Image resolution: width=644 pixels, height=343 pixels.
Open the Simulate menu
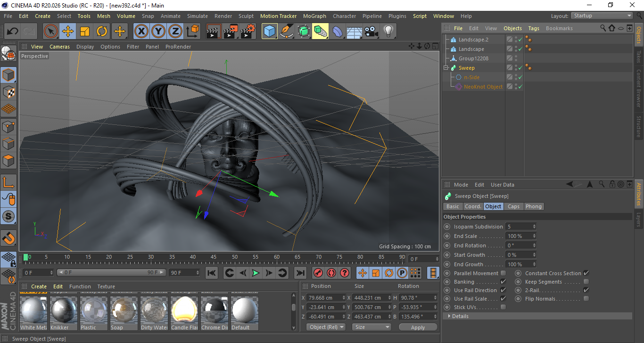click(197, 16)
